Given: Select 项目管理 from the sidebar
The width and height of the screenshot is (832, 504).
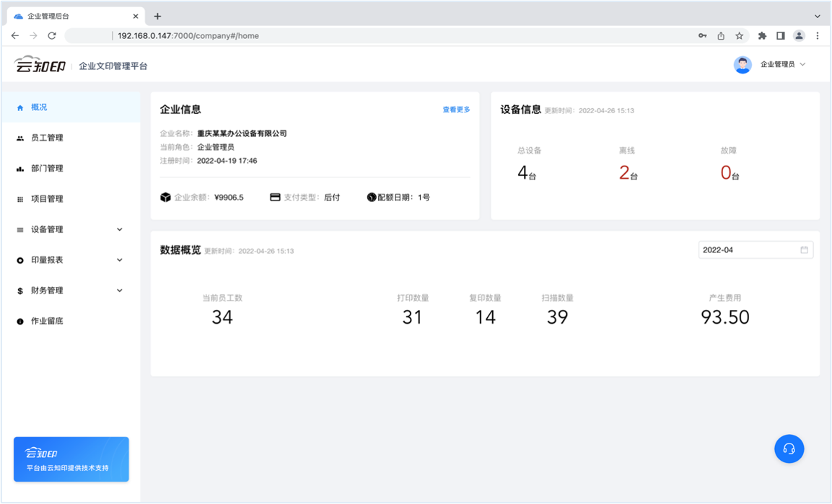Looking at the screenshot, I should tap(47, 199).
